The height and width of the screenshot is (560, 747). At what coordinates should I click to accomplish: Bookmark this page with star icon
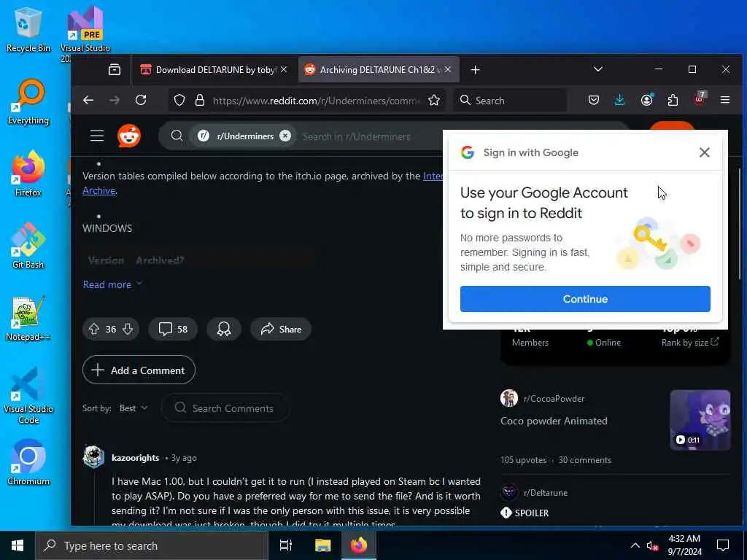point(433,100)
